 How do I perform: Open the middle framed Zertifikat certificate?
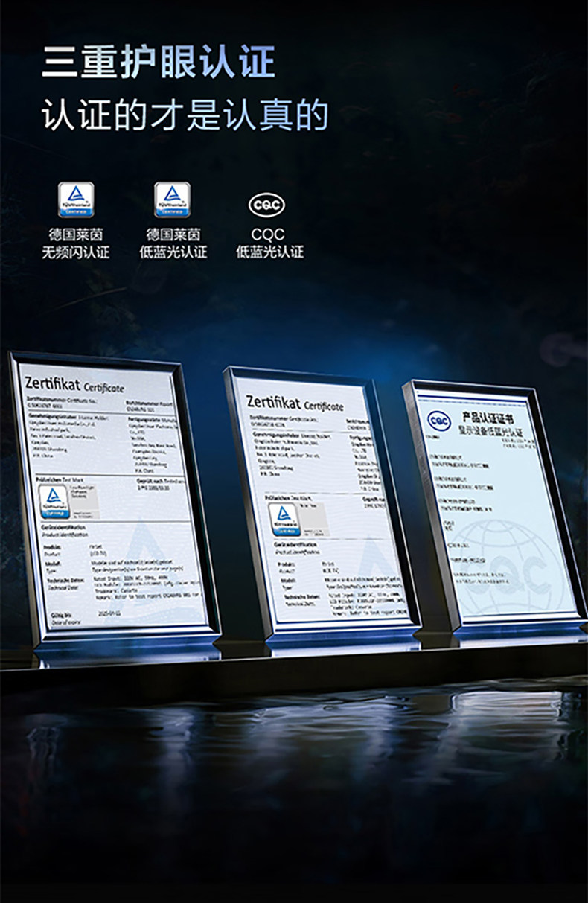(x=322, y=502)
